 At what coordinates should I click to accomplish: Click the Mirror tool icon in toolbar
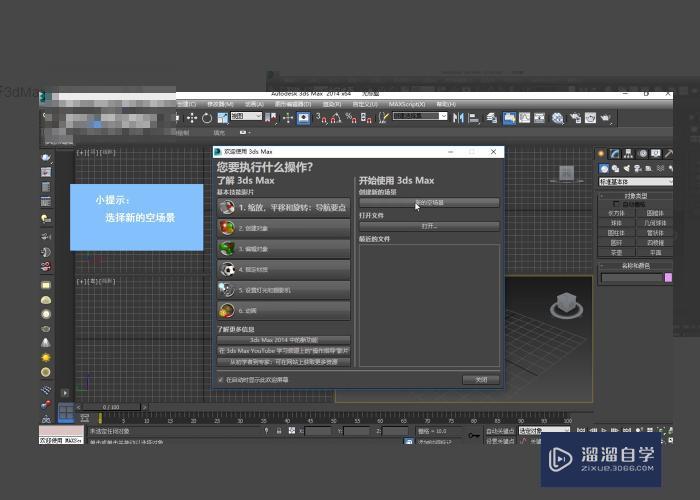(x=459, y=118)
